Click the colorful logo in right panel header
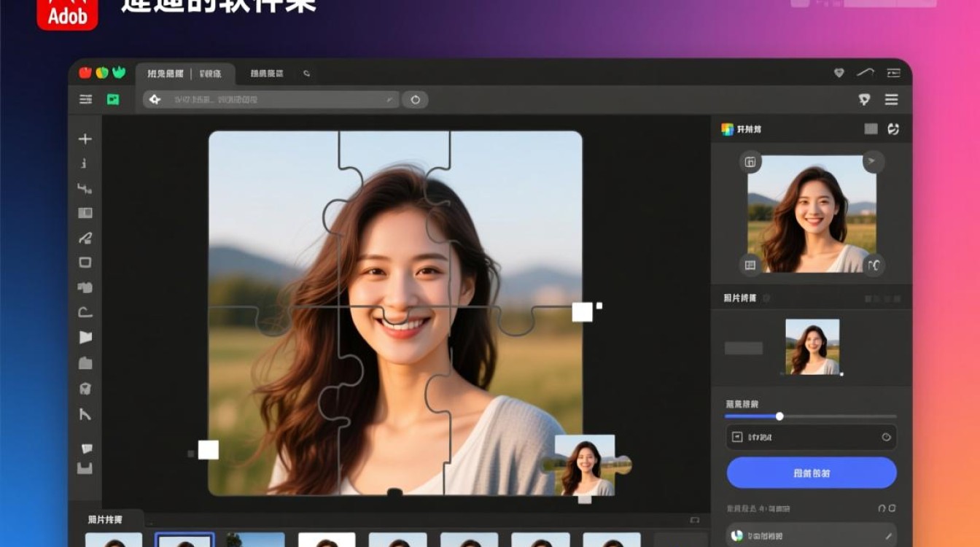Image resolution: width=980 pixels, height=547 pixels. click(727, 129)
